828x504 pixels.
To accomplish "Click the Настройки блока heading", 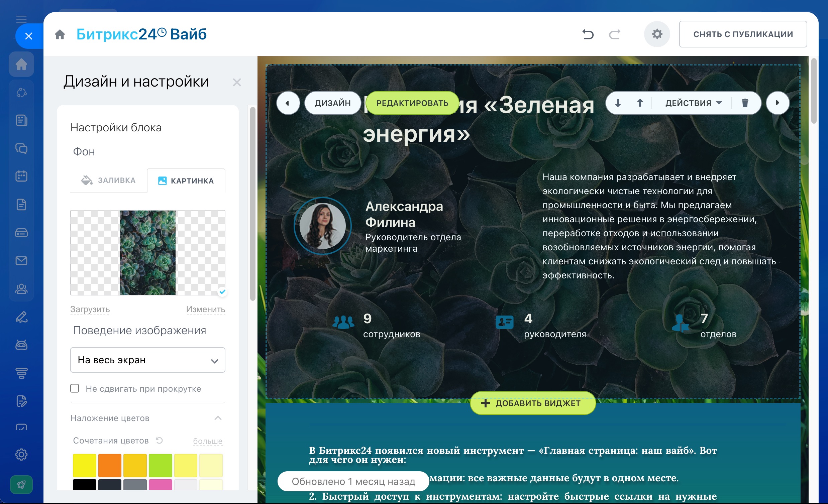I will coord(116,128).
